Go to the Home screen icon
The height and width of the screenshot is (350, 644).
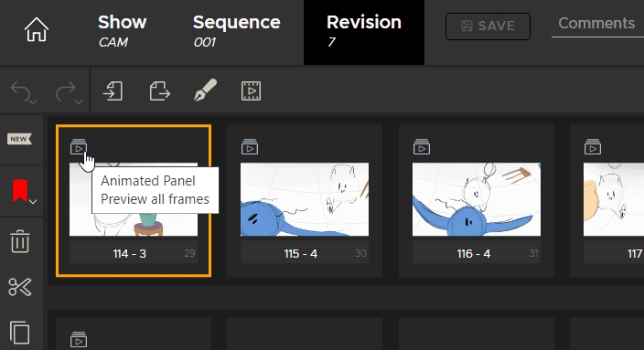click(x=37, y=29)
